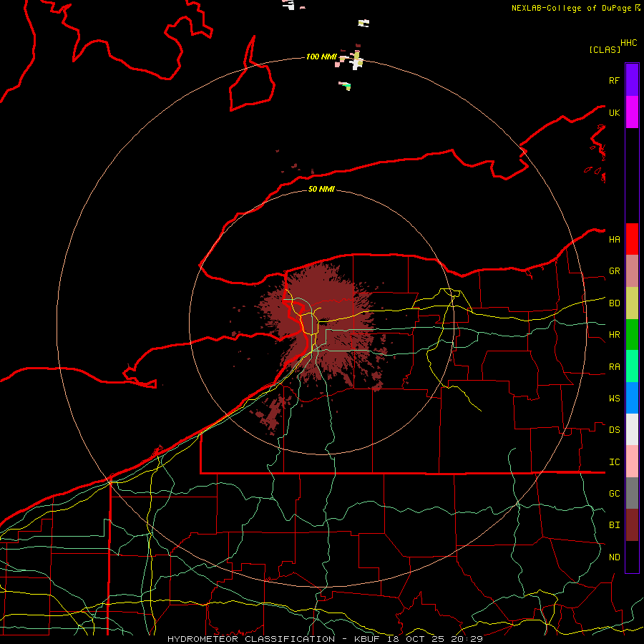Click the "HHC" product label
This screenshot has height=644, width=644.
628,43
